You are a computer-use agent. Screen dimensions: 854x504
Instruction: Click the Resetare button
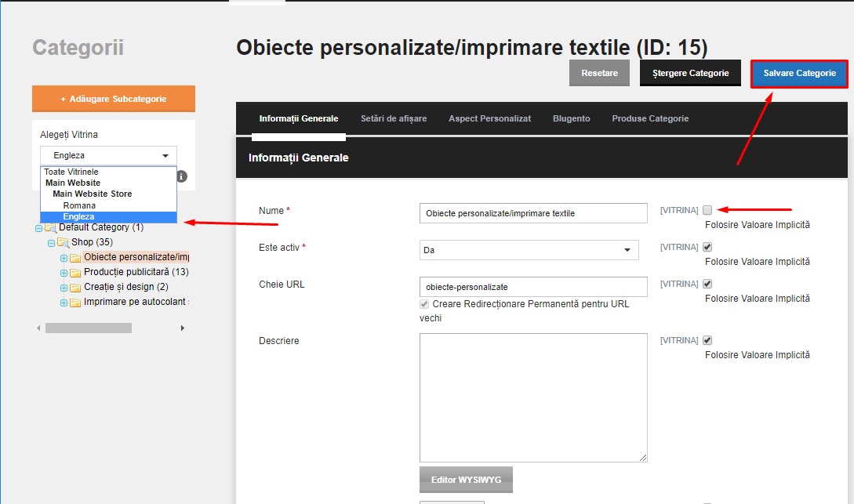(x=600, y=73)
